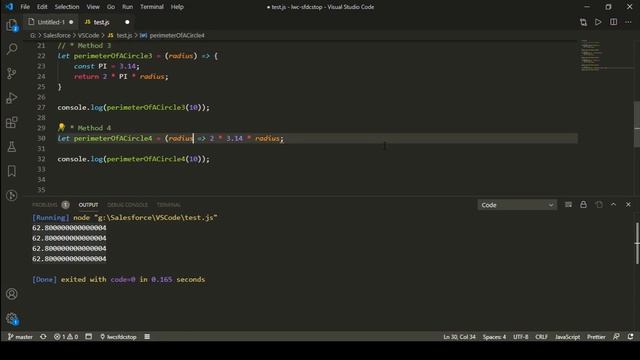This screenshot has width=640, height=360.
Task: Open notifications bell in status bar
Action: 631,337
